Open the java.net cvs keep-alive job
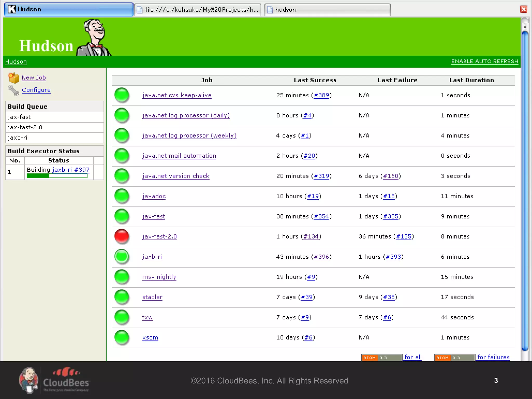 (x=177, y=95)
